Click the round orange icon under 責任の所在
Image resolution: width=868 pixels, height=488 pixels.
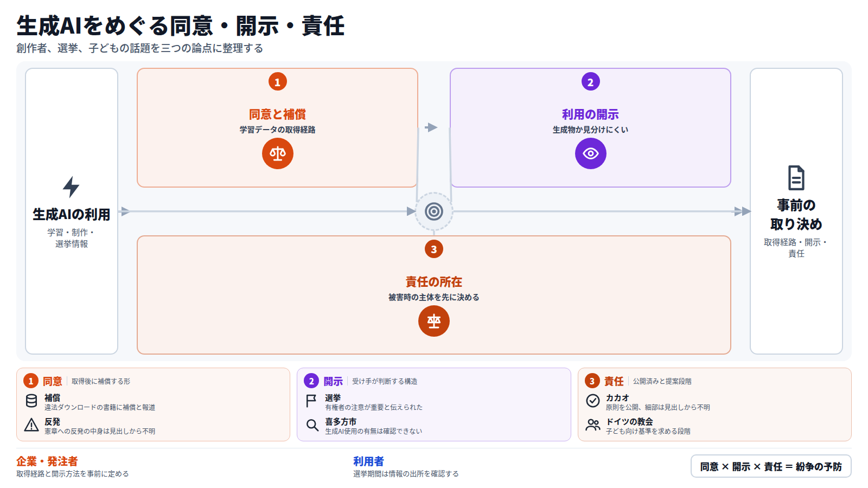(434, 321)
